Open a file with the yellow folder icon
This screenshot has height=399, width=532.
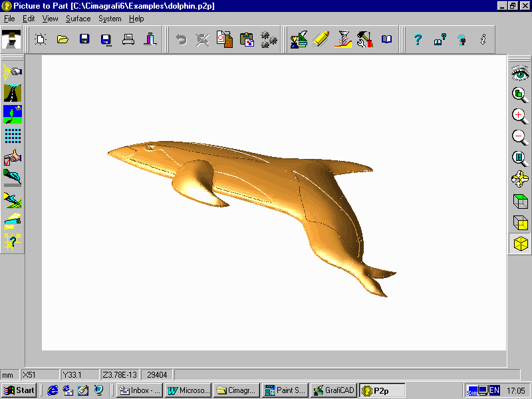tap(63, 39)
